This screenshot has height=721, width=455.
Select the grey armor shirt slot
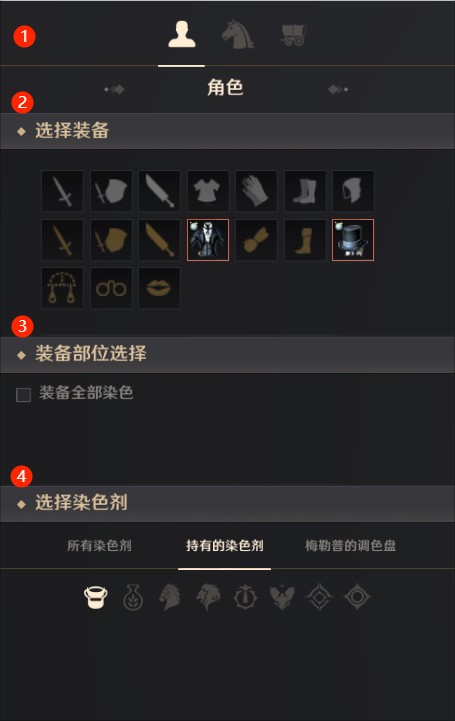coord(208,191)
